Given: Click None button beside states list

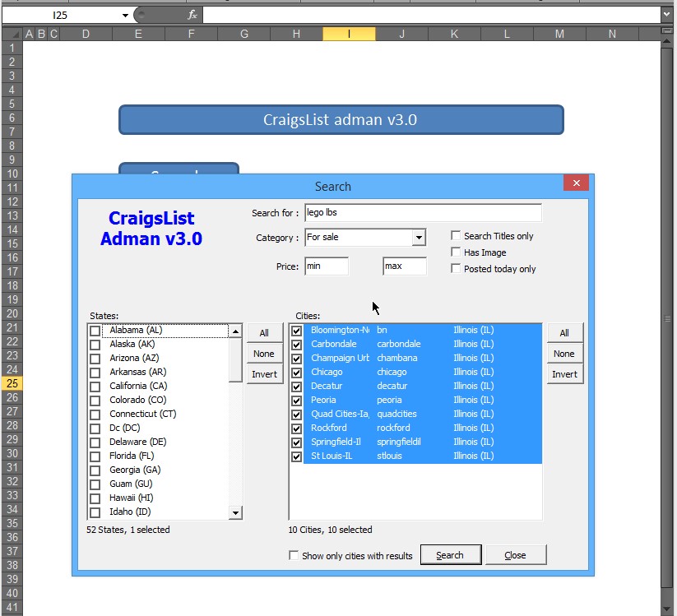Looking at the screenshot, I should 264,354.
